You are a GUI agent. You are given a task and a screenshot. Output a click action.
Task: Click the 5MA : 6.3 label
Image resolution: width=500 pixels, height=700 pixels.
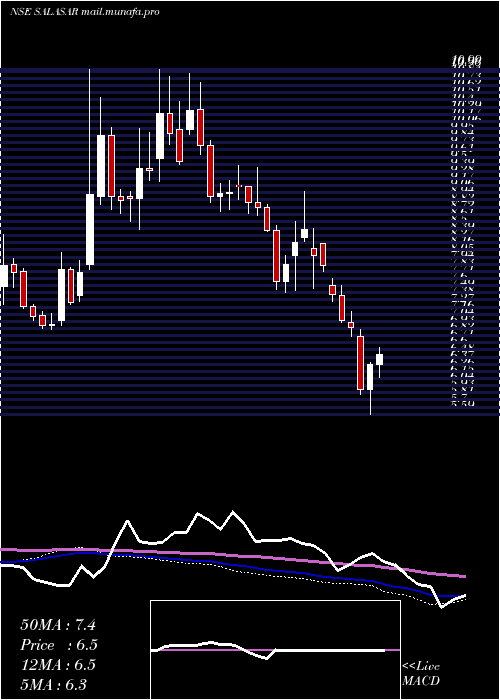[54, 684]
